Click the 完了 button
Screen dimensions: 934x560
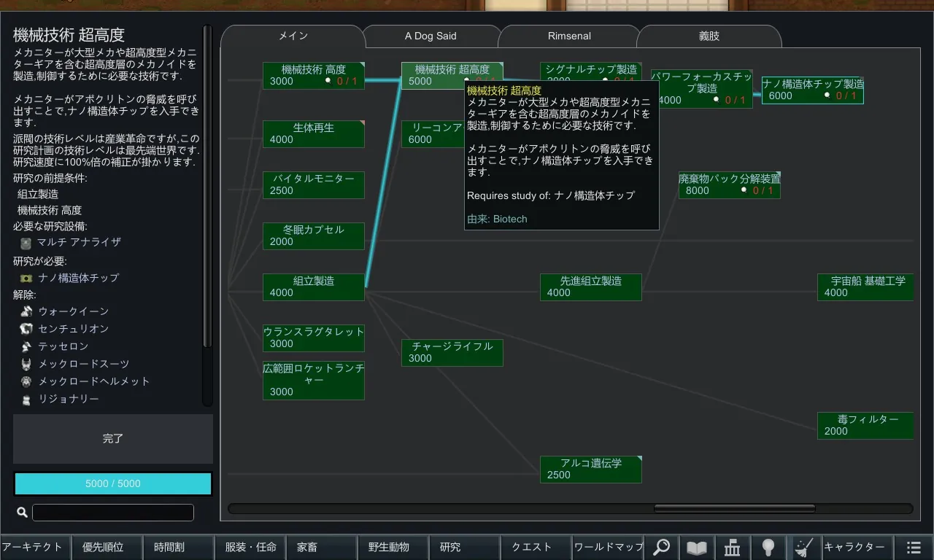click(113, 439)
